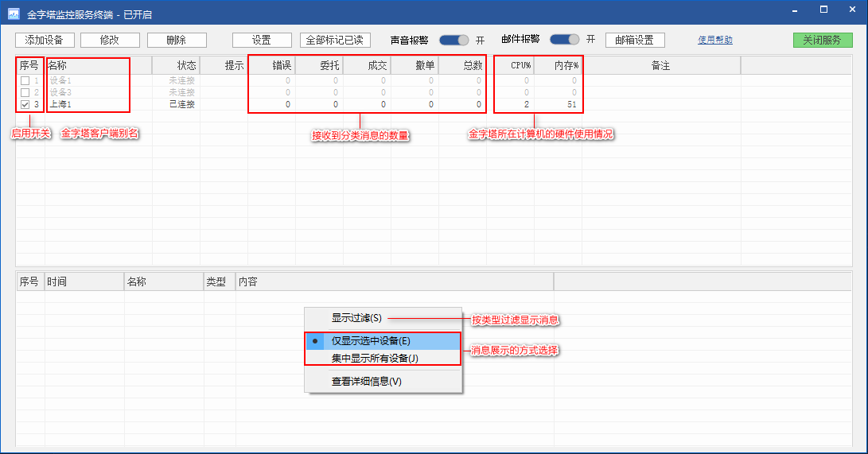Toggle the 声音报警 switch
Viewport: 868px width, 454px height.
click(454, 40)
